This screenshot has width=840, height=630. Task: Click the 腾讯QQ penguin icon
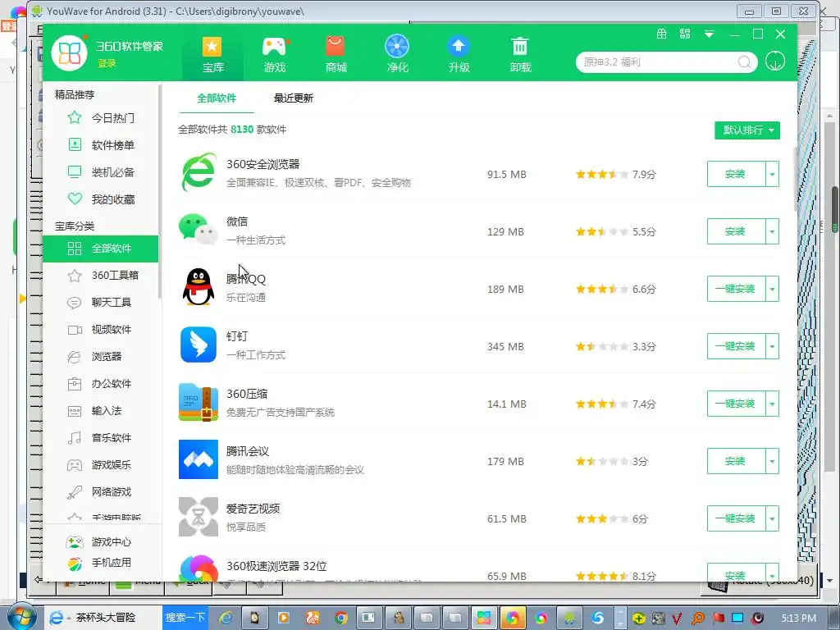[199, 287]
